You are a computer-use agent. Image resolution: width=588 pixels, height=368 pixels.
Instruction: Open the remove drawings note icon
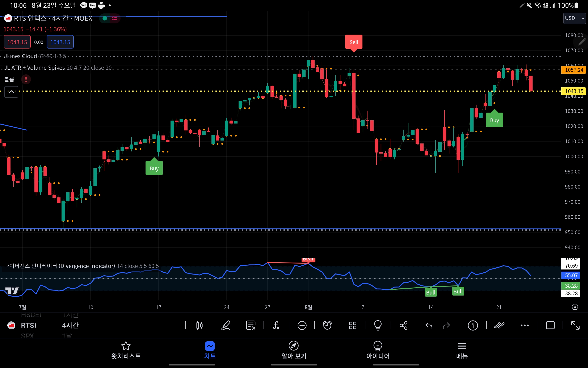251,325
